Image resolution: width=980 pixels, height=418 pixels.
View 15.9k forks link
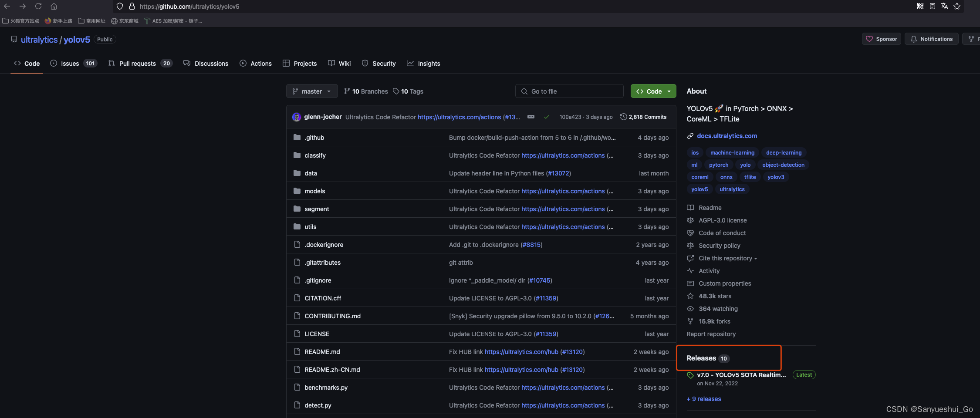pyautogui.click(x=714, y=321)
